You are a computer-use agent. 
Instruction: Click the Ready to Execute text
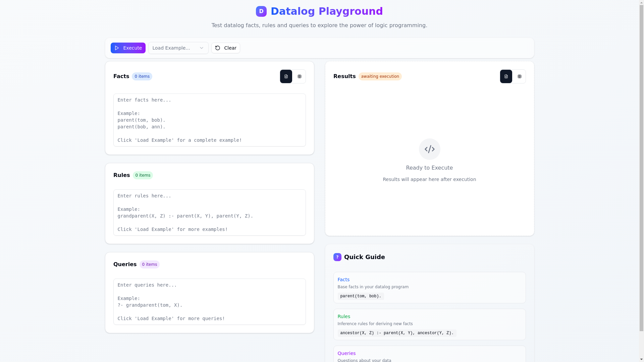coord(429,168)
